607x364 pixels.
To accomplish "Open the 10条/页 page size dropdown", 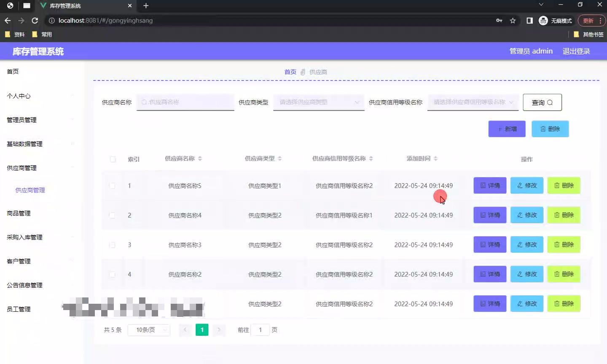I will pos(149,330).
